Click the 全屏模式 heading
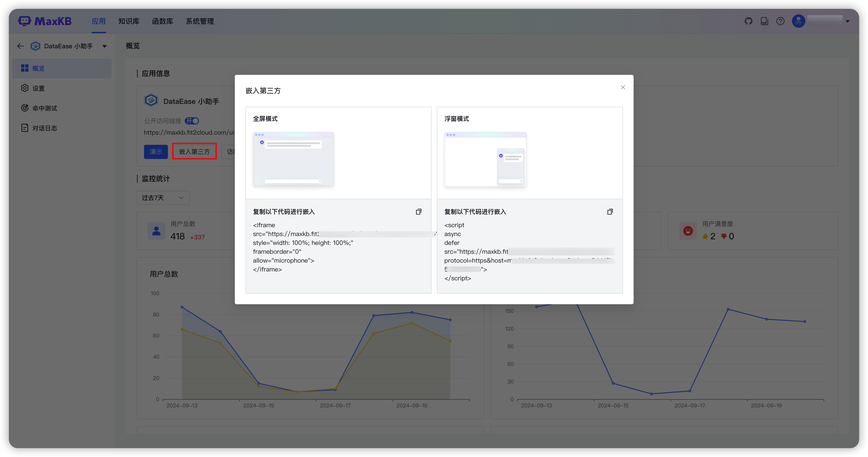 pyautogui.click(x=265, y=119)
